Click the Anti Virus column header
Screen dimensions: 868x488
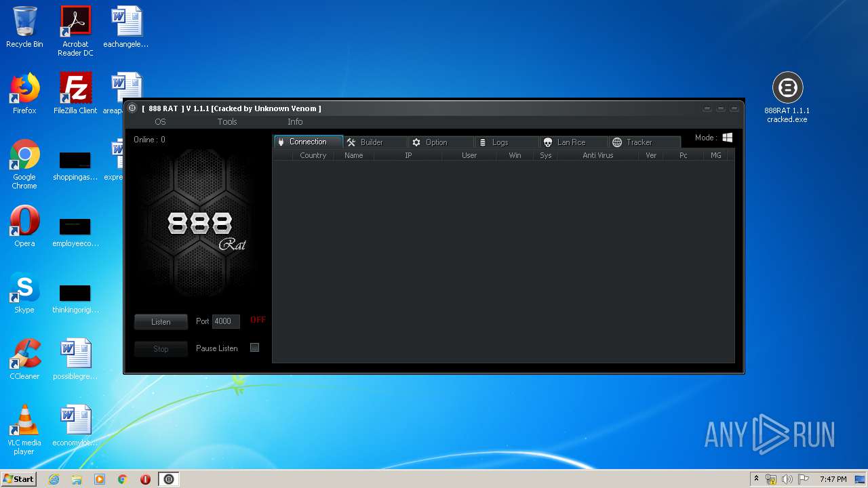tap(598, 155)
